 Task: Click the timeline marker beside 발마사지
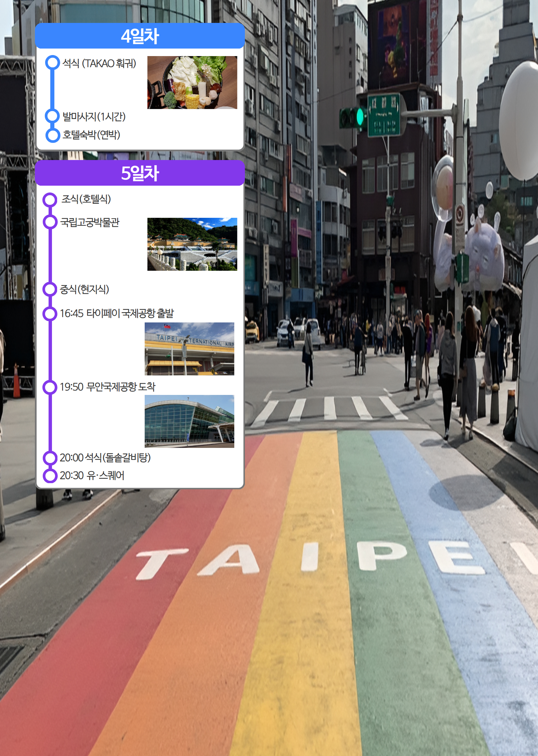click(53, 116)
